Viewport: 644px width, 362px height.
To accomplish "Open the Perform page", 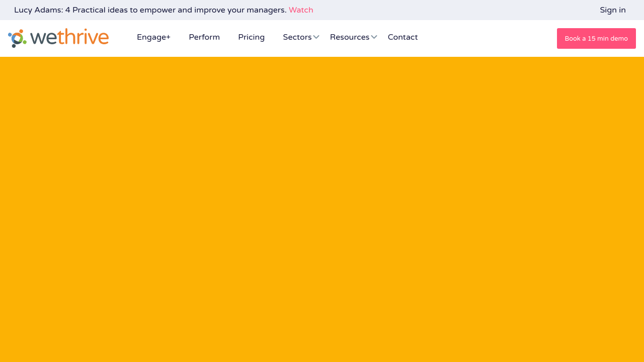I will coord(204,37).
